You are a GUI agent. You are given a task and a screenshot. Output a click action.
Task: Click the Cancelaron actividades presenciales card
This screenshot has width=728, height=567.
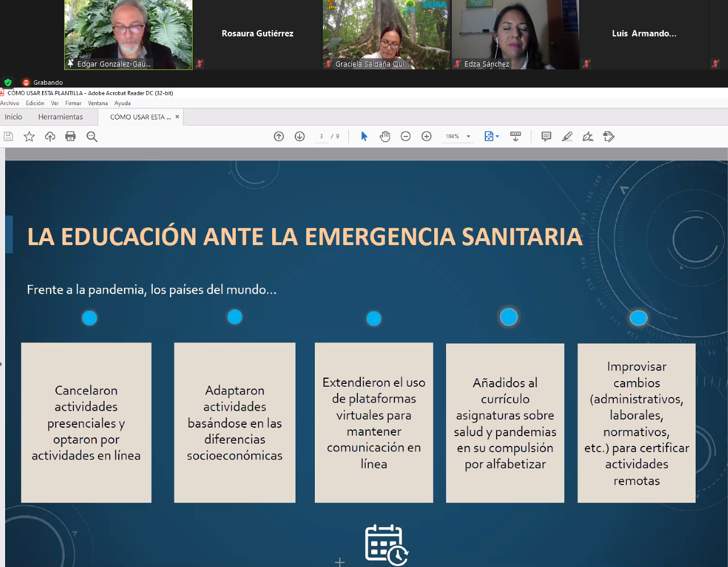coord(86,423)
